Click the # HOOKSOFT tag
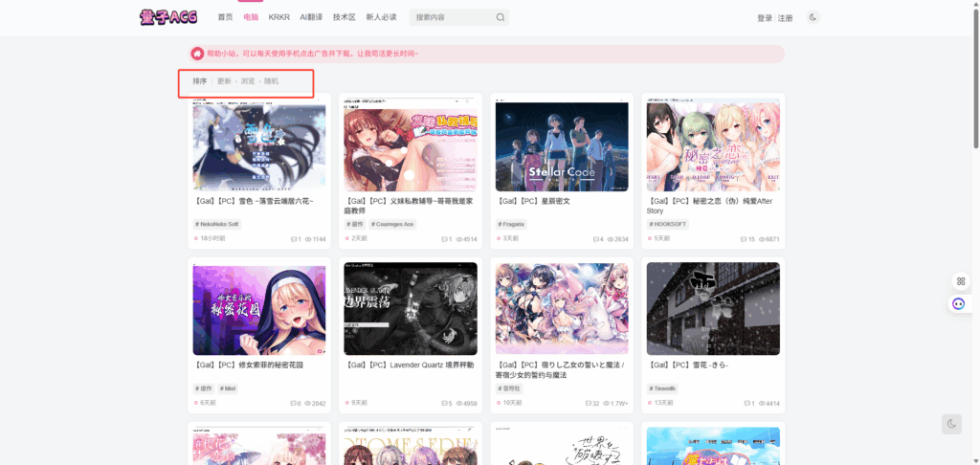 (x=667, y=225)
